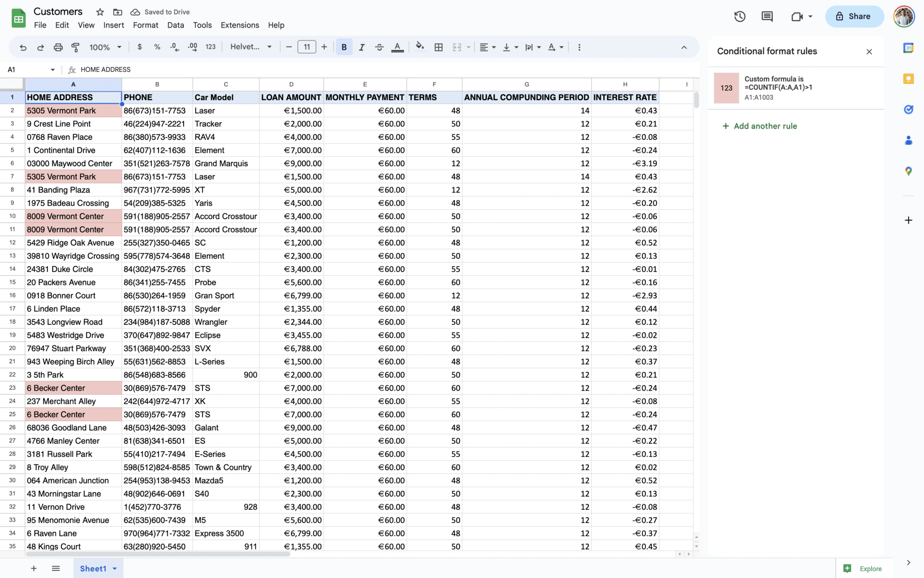Click the paint format roller icon
The width and height of the screenshot is (924, 578).
[75, 47]
